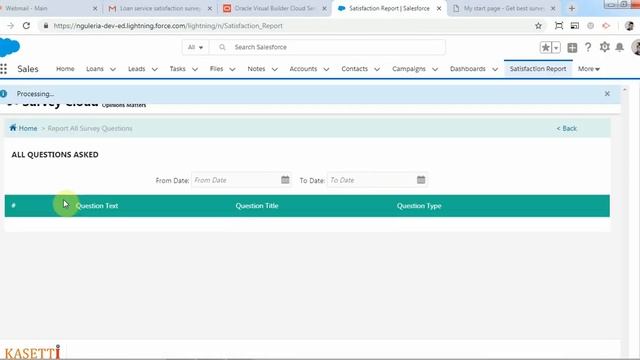Open the All search scope dropdown
Viewport: 640px width, 360px height.
click(195, 47)
